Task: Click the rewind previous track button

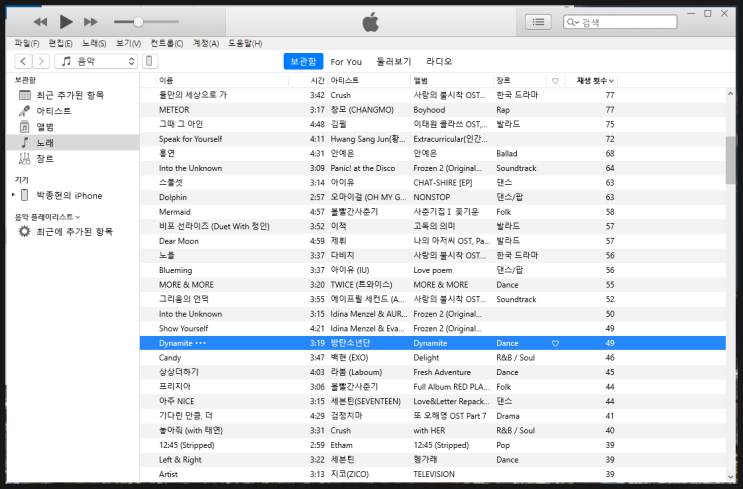Action: coord(41,22)
